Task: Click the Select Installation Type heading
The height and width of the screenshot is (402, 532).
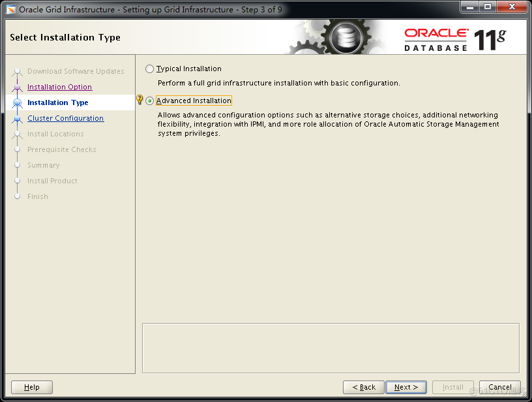Action: pyautogui.click(x=65, y=37)
